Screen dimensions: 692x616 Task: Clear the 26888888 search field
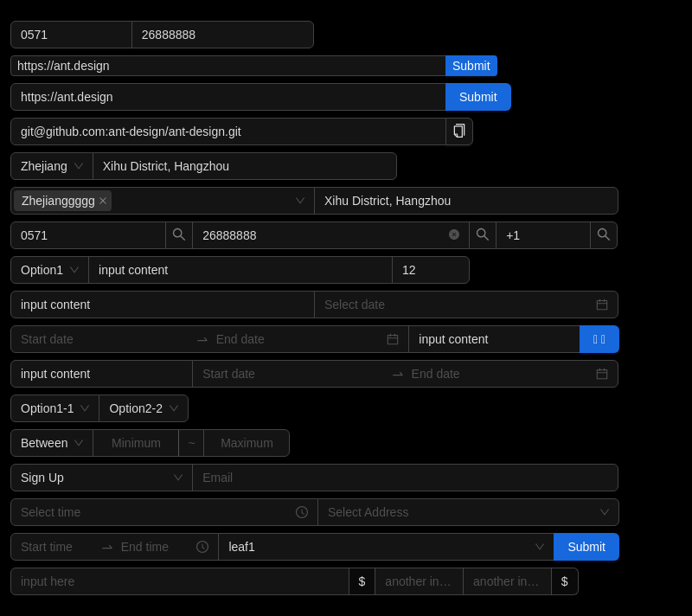[x=453, y=234]
